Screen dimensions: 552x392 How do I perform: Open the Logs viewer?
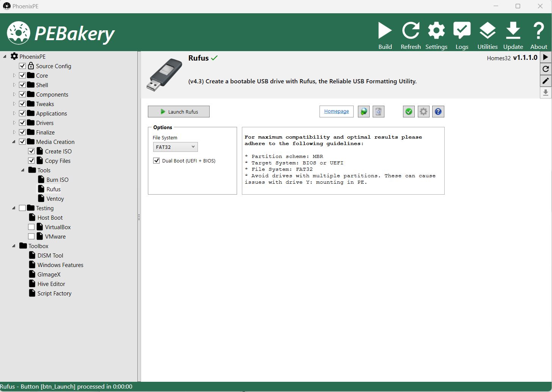[x=462, y=36]
